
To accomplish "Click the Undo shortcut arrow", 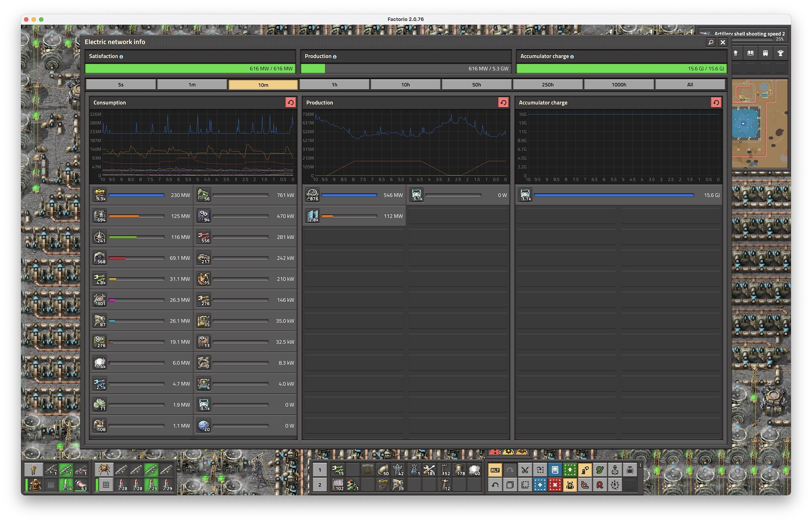I will pyautogui.click(x=495, y=485).
